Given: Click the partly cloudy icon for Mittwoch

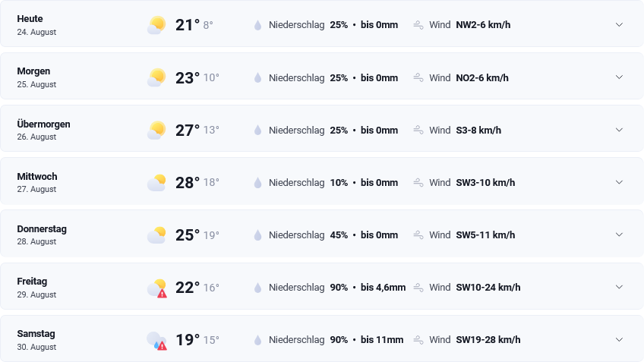Looking at the screenshot, I should click(156, 183).
